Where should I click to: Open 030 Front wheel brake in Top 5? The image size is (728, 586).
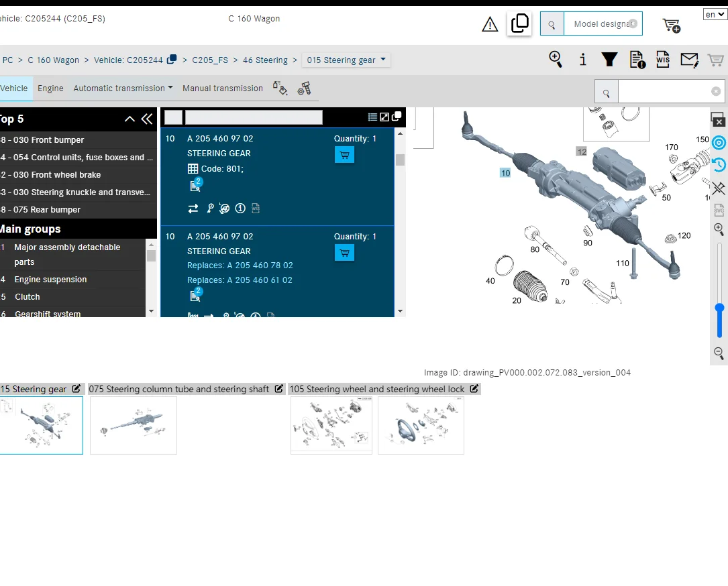point(78,175)
